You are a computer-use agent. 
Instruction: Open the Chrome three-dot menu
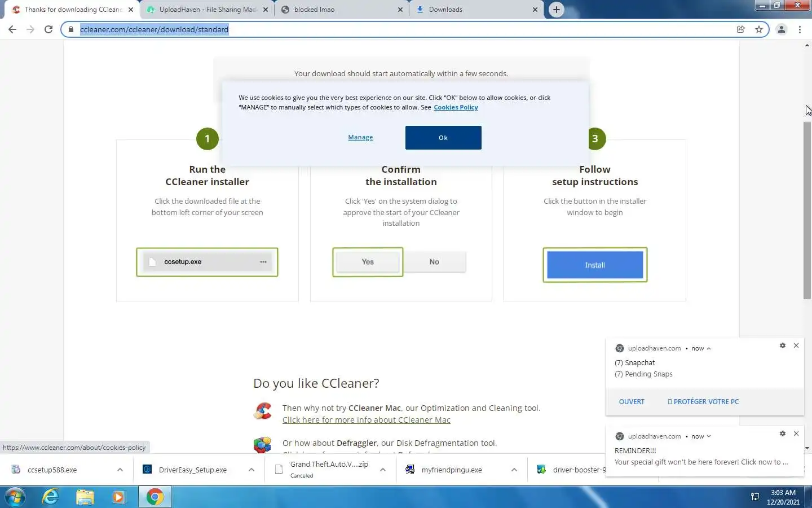pos(800,29)
